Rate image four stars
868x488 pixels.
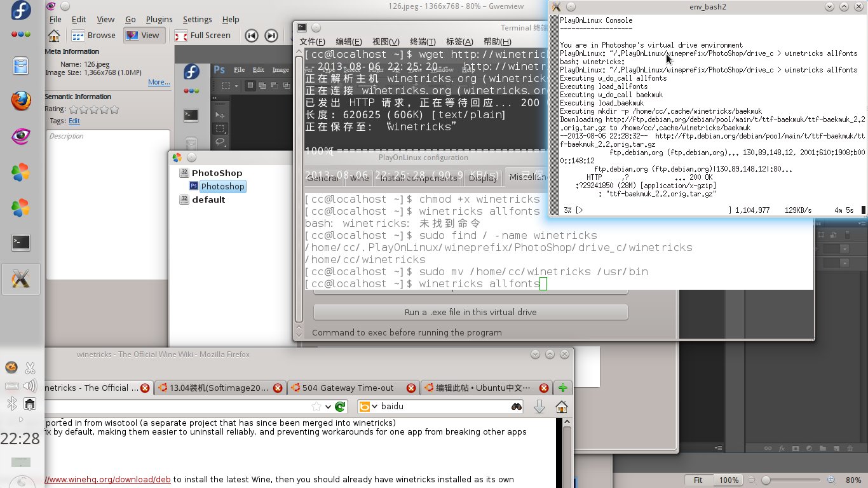pyautogui.click(x=104, y=109)
